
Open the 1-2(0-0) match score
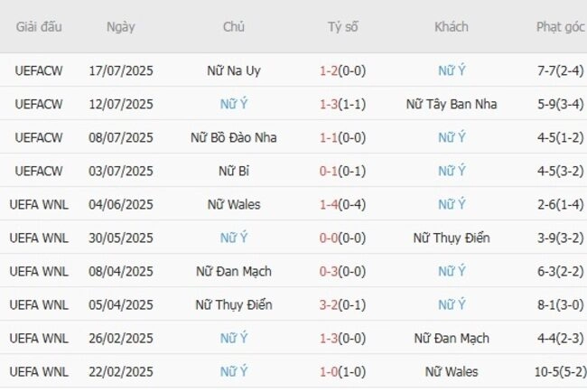click(342, 70)
